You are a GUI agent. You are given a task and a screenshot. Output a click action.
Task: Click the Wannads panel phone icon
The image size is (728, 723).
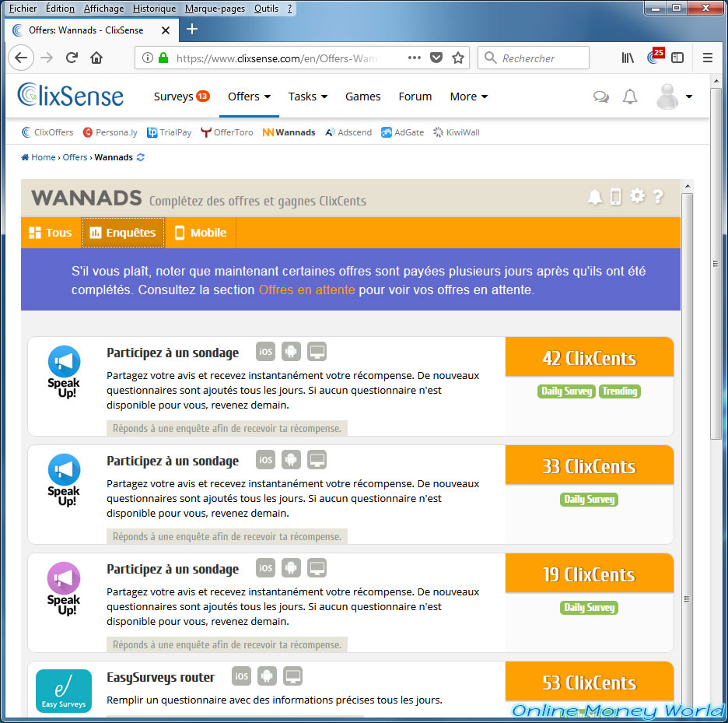[x=615, y=197]
